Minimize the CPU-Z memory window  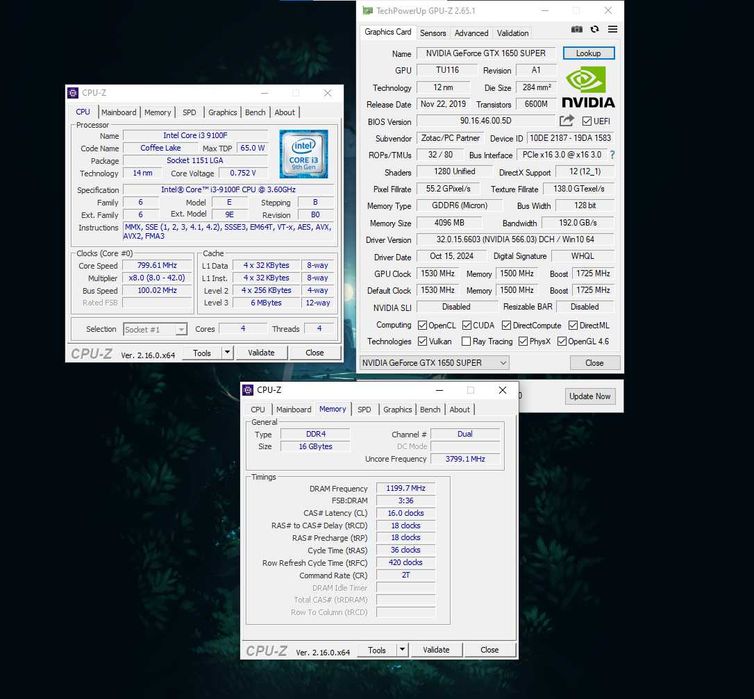pos(439,390)
